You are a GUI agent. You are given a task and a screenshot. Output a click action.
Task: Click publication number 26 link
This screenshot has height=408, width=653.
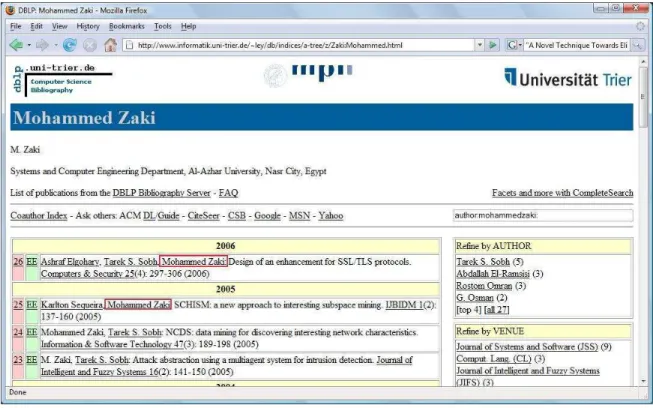coord(18,261)
